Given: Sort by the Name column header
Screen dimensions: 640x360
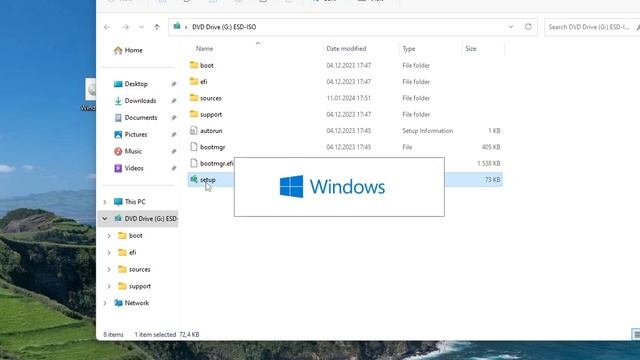Looking at the screenshot, I should click(x=204, y=49).
